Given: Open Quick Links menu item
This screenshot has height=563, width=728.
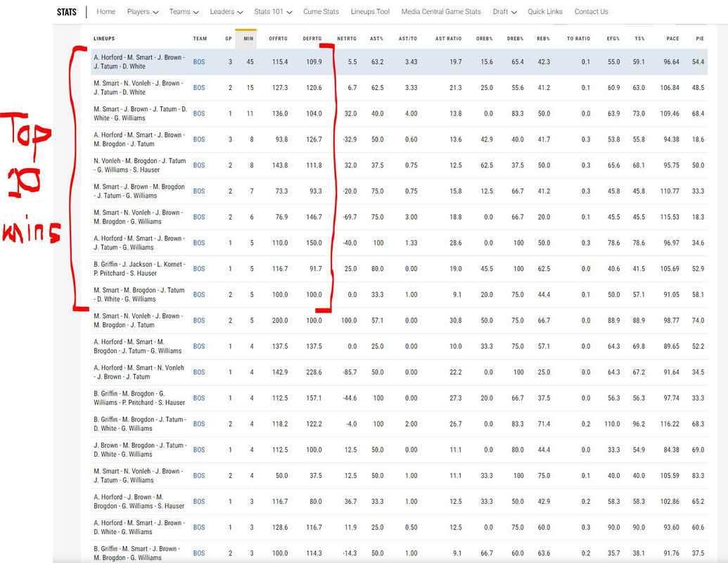Looking at the screenshot, I should tap(545, 12).
